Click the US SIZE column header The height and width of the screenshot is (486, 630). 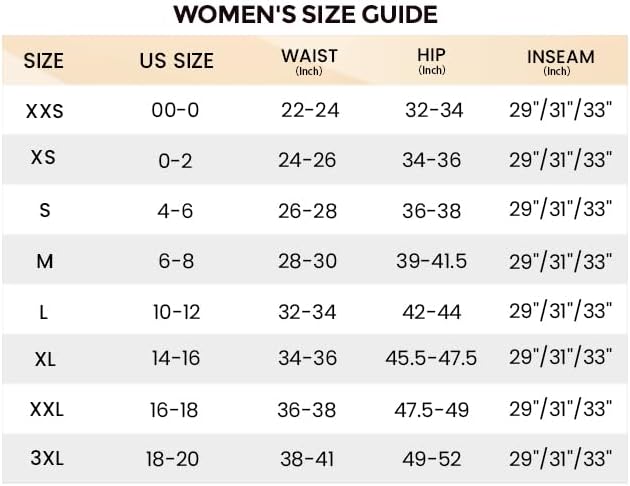coord(176,61)
